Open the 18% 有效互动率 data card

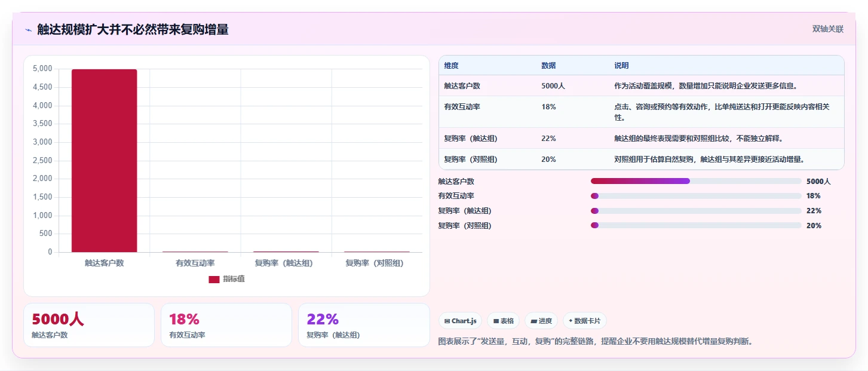coord(226,325)
